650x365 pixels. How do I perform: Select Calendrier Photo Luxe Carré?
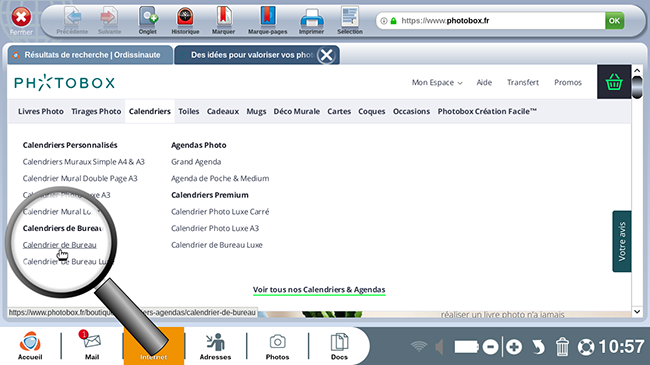pyautogui.click(x=220, y=211)
